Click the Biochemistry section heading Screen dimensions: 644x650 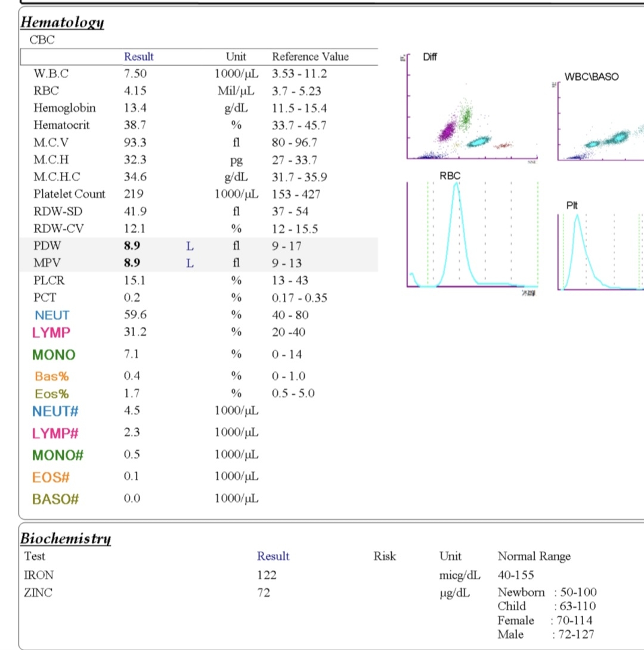(x=66, y=538)
